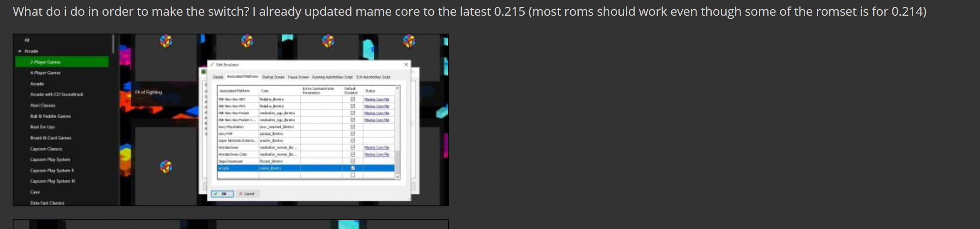The height and width of the screenshot is (229, 980).
Task: Click the Fit of Fighting game box
Action: pos(148,92)
